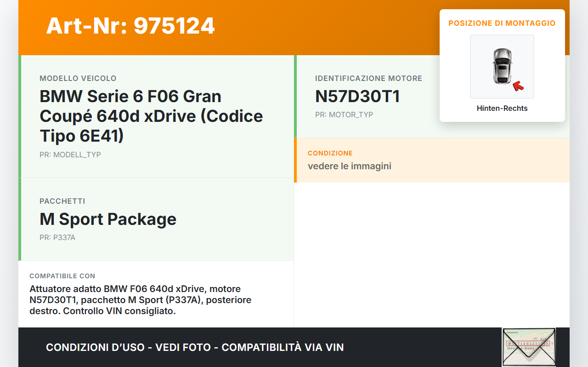Click the PR: MODELL_TYP reference
The height and width of the screenshot is (367, 588).
click(x=70, y=155)
